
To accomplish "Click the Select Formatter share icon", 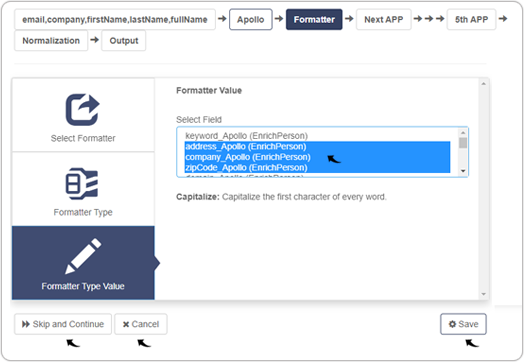I will (83, 109).
